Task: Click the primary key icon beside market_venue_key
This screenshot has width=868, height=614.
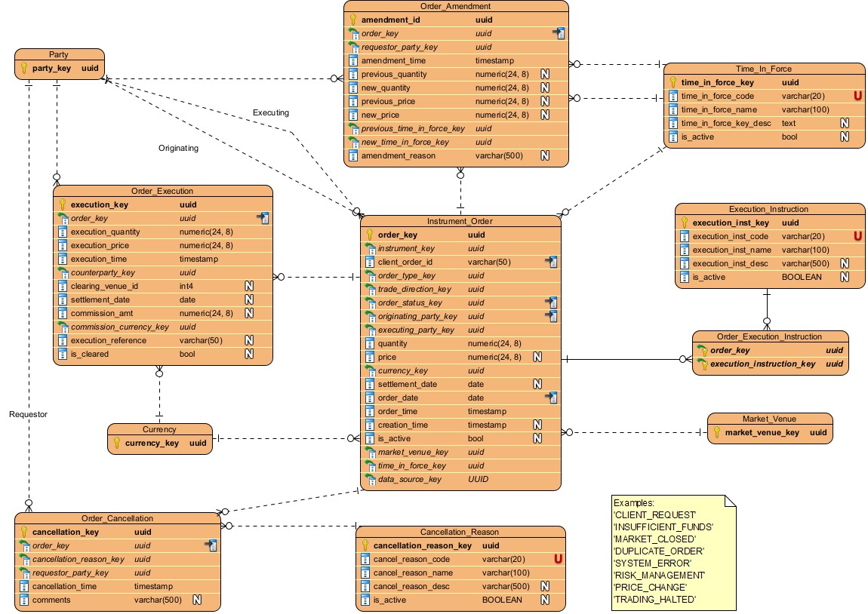Action: point(716,432)
